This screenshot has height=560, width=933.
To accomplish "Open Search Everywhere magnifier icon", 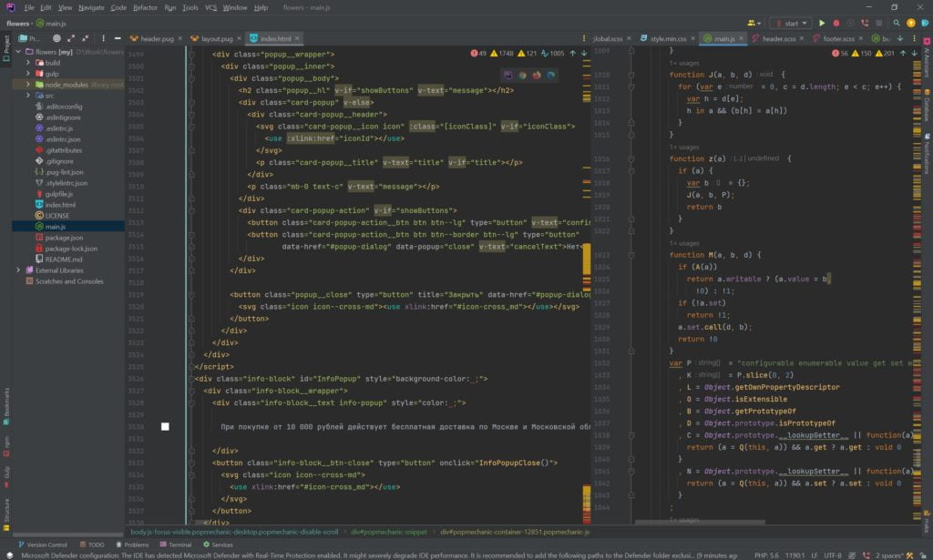I will pos(897,23).
